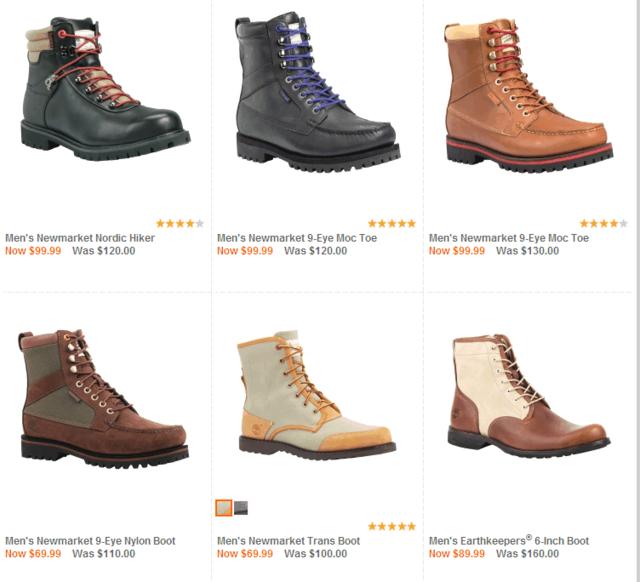Select the beige color swatch for Trans Boot
The image size is (640, 582).
(224, 508)
